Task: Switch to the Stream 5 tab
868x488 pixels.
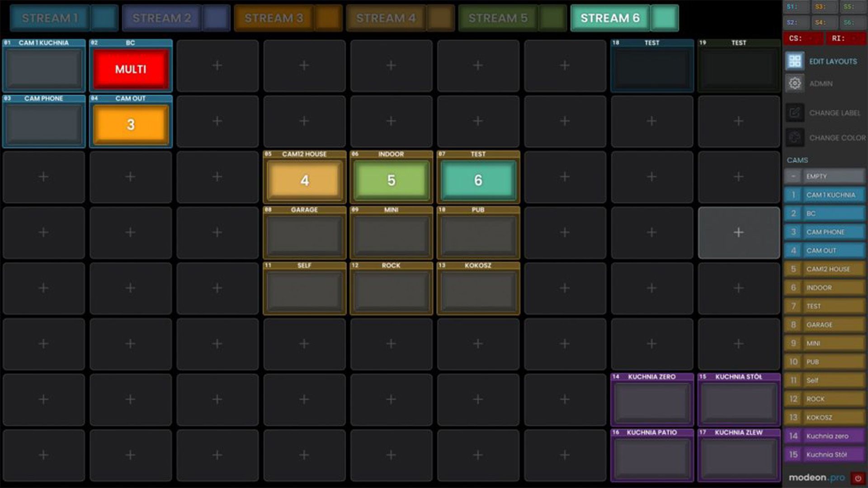Action: tap(498, 18)
